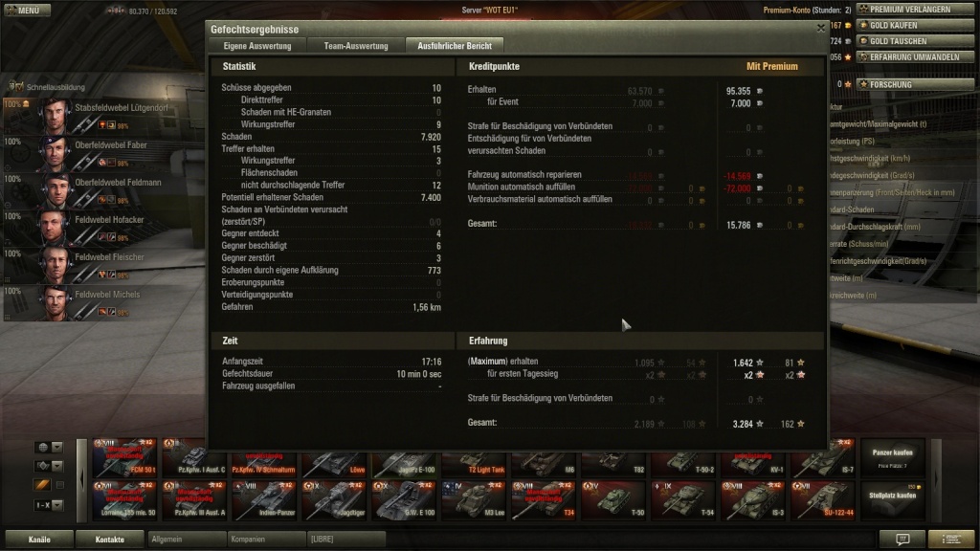The height and width of the screenshot is (551, 980).
Task: Open the Menu button
Action: click(x=26, y=10)
